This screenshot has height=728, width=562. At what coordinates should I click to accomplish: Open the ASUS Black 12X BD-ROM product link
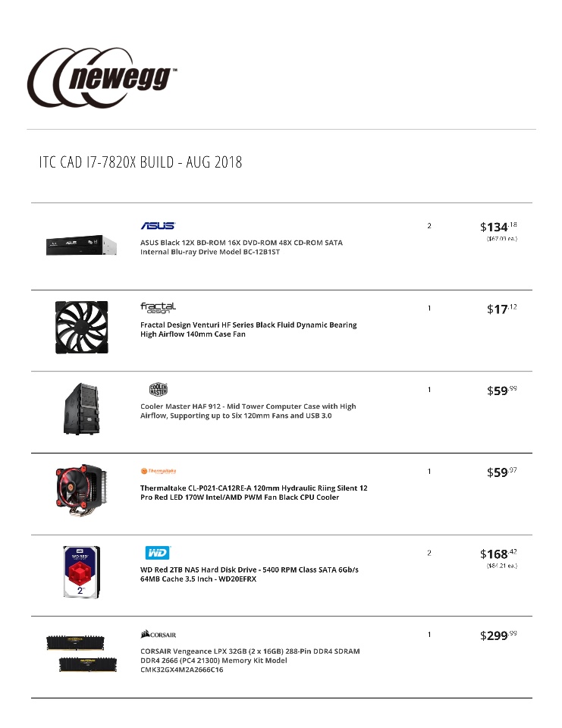point(241,247)
